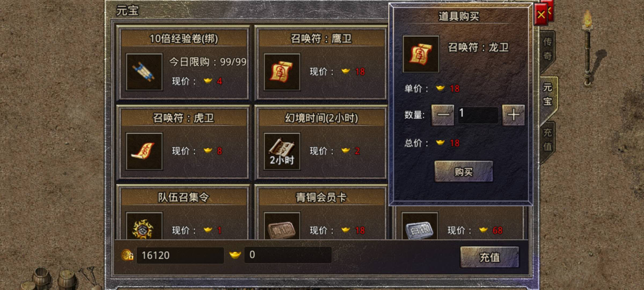Image resolution: width=644 pixels, height=290 pixels.
Task: Click the 召唤符：鹰卫 talisman icon
Action: [282, 72]
